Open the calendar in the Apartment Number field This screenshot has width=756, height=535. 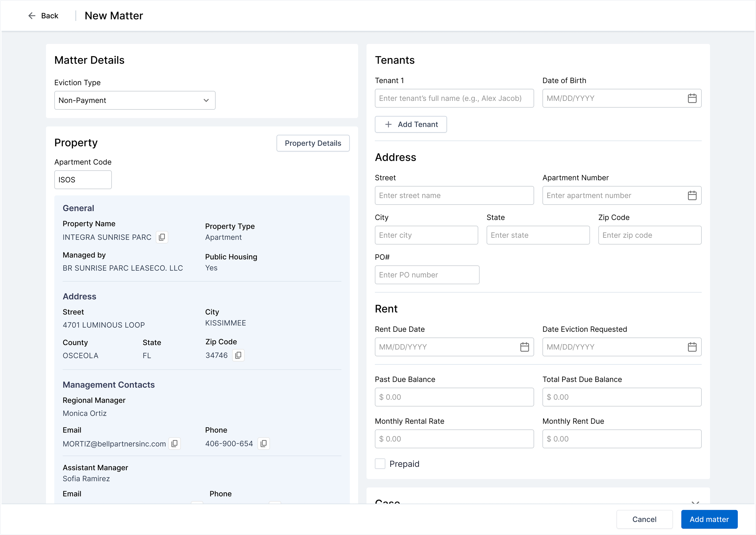[692, 195]
